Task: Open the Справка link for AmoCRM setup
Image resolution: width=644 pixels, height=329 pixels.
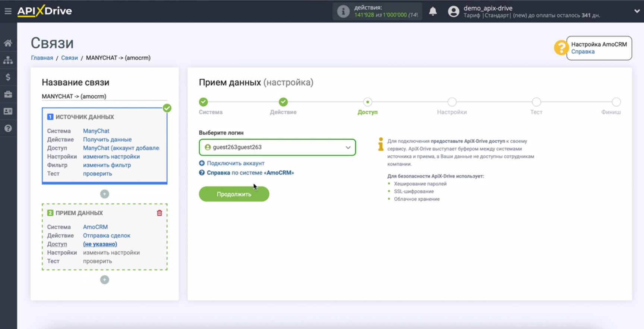Action: click(x=583, y=52)
